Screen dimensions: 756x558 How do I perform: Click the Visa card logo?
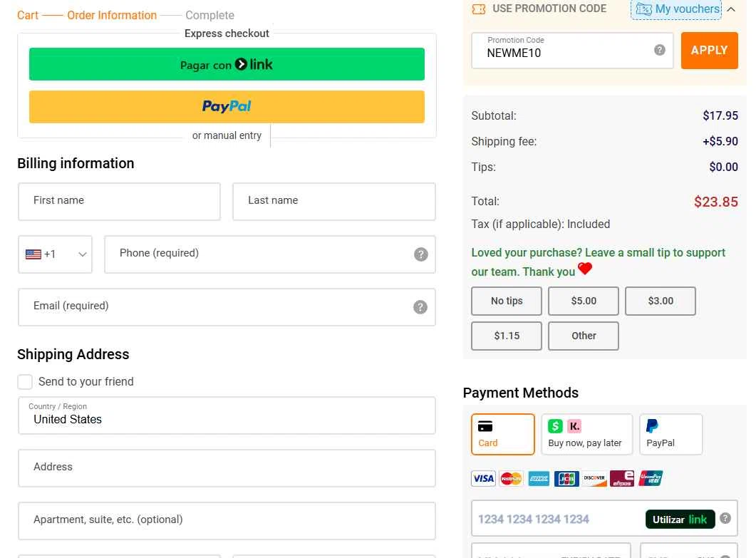(x=483, y=478)
